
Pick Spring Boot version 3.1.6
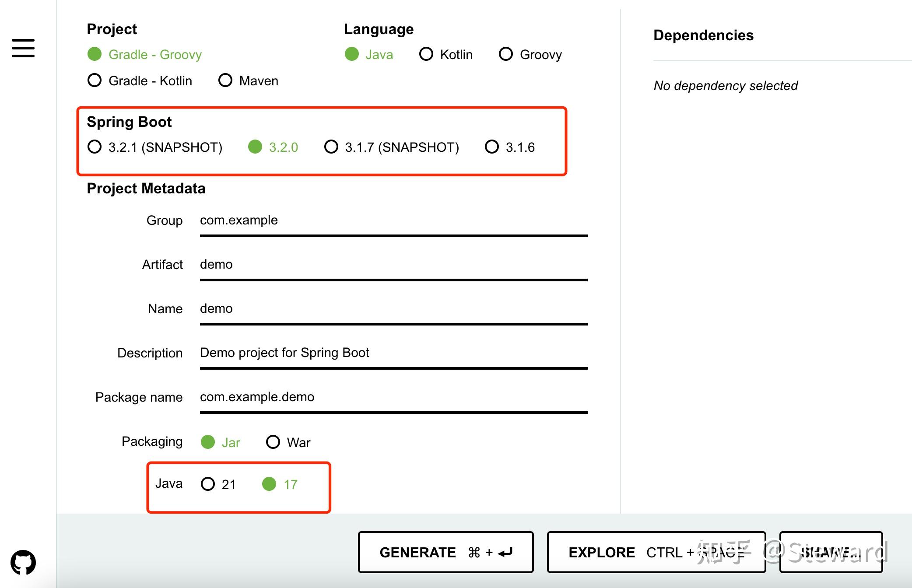click(x=492, y=147)
